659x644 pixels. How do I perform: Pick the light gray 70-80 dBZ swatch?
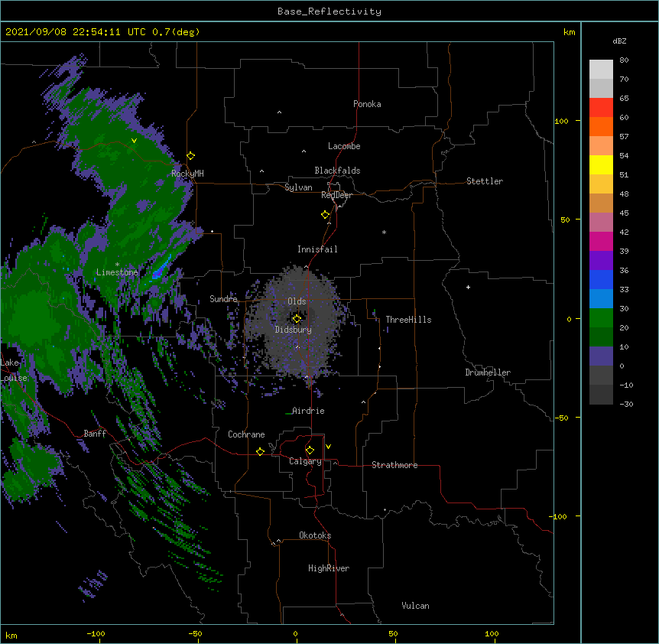(x=601, y=69)
